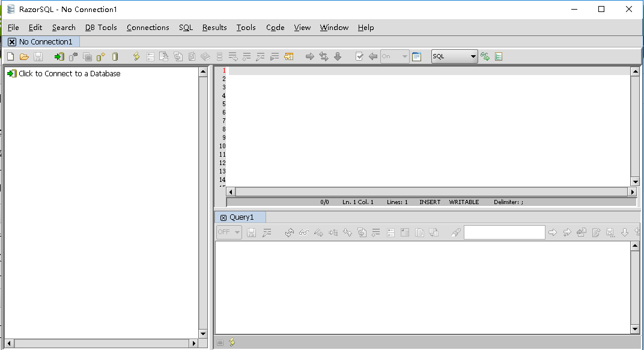Viewport: 644px width, 350px height.
Task: Click the navigator panel scrollbar down arrow
Action: 203,334
